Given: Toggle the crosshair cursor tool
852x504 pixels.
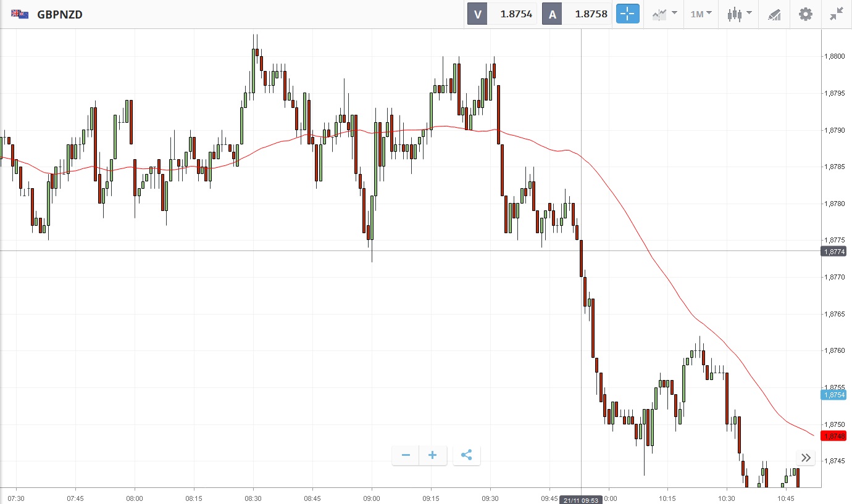Looking at the screenshot, I should point(628,14).
